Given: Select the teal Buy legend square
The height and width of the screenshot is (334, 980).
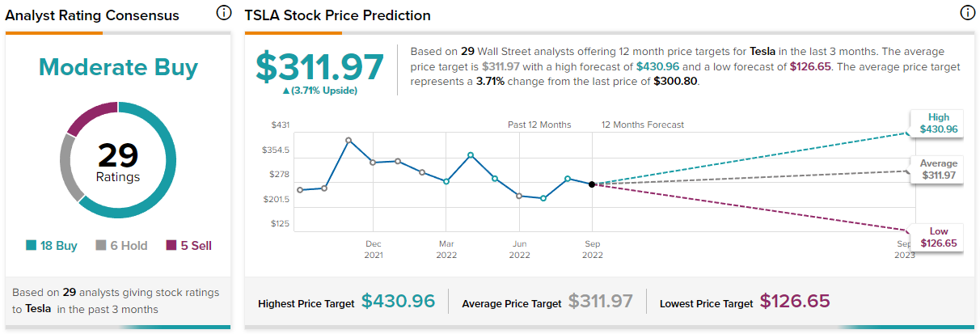Looking at the screenshot, I should point(32,246).
